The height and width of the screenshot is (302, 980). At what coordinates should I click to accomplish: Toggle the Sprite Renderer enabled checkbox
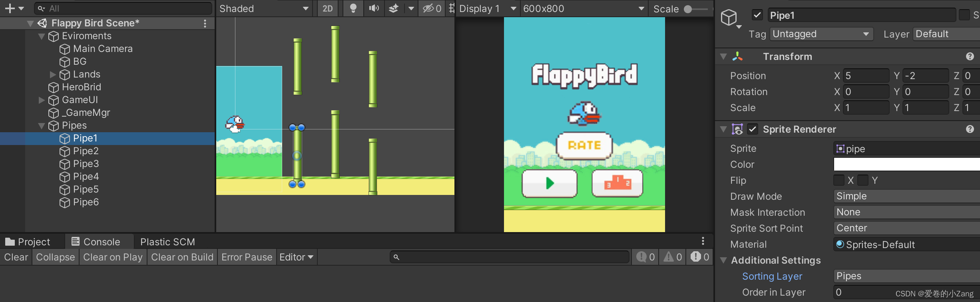752,129
